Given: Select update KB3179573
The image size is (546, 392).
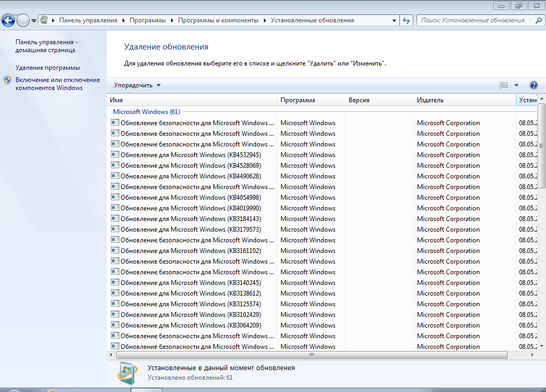Looking at the screenshot, I should 191,230.
